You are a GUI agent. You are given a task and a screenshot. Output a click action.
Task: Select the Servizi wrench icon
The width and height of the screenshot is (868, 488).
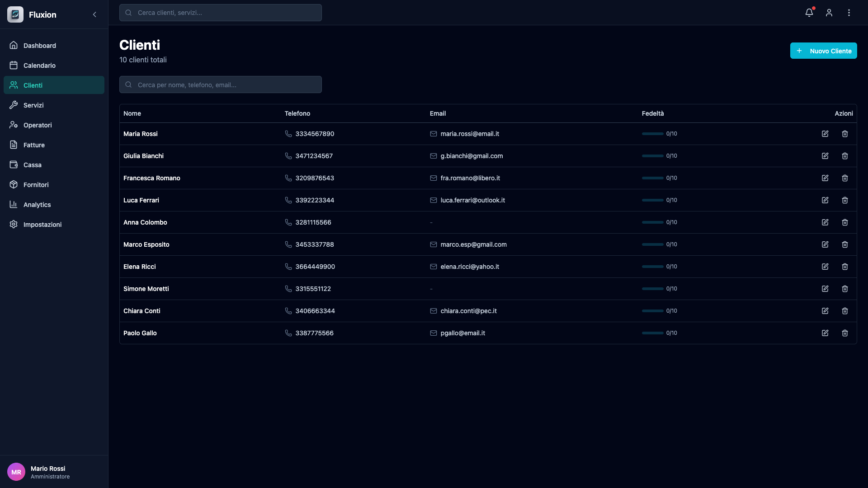click(14, 105)
